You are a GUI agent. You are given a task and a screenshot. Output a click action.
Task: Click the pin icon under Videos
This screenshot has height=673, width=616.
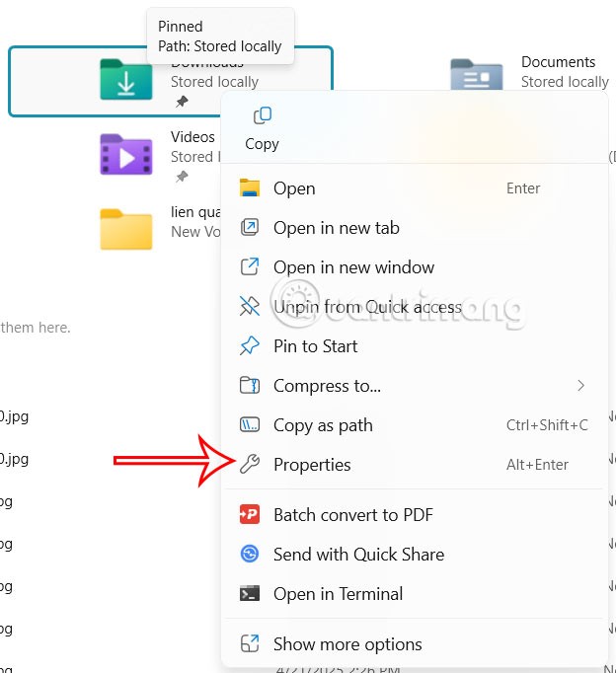click(181, 177)
